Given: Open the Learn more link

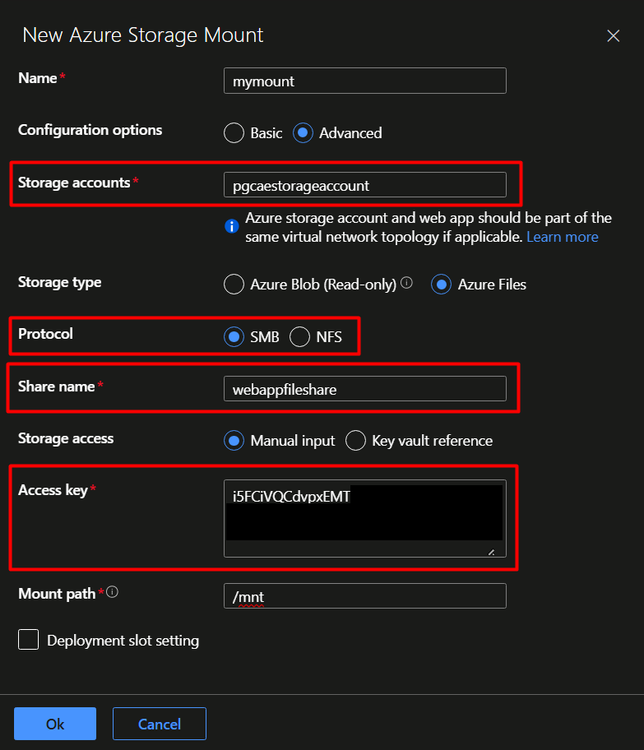Looking at the screenshot, I should tap(563, 237).
